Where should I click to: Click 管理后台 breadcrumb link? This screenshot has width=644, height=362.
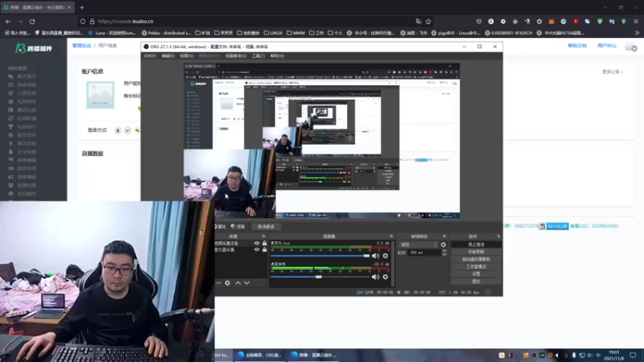(x=82, y=46)
